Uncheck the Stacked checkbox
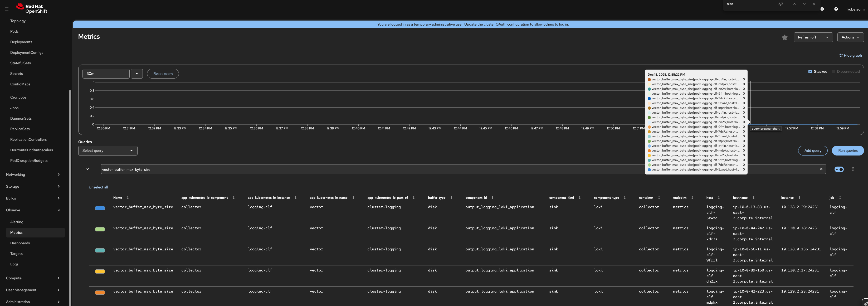Image resolution: width=868 pixels, height=306 pixels. point(810,71)
